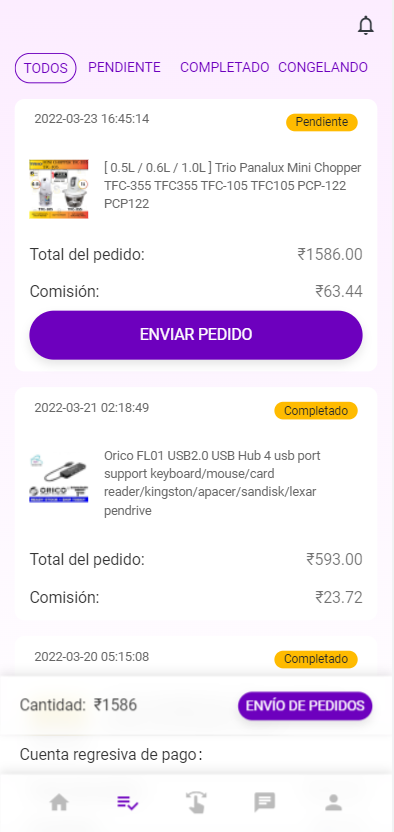Open the Orico USB Hub product thumbnail
394x832 pixels.
(x=59, y=478)
